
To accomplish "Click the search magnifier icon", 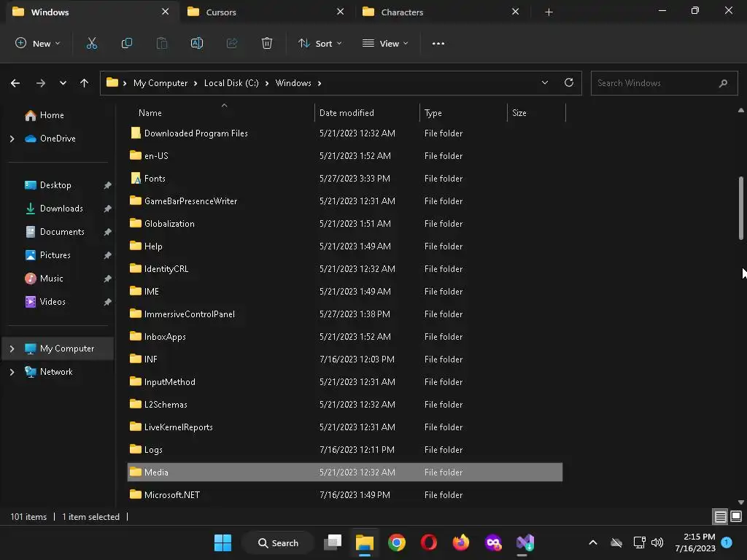I will (x=723, y=83).
